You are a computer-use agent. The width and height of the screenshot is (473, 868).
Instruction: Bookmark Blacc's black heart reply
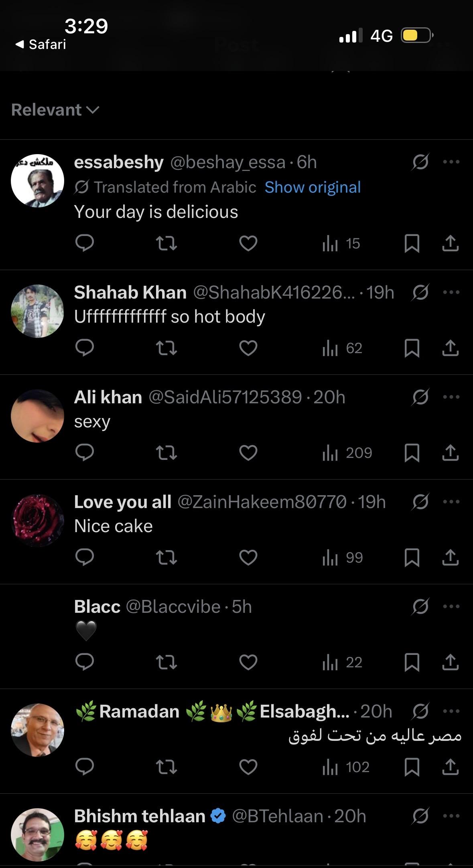[412, 662]
